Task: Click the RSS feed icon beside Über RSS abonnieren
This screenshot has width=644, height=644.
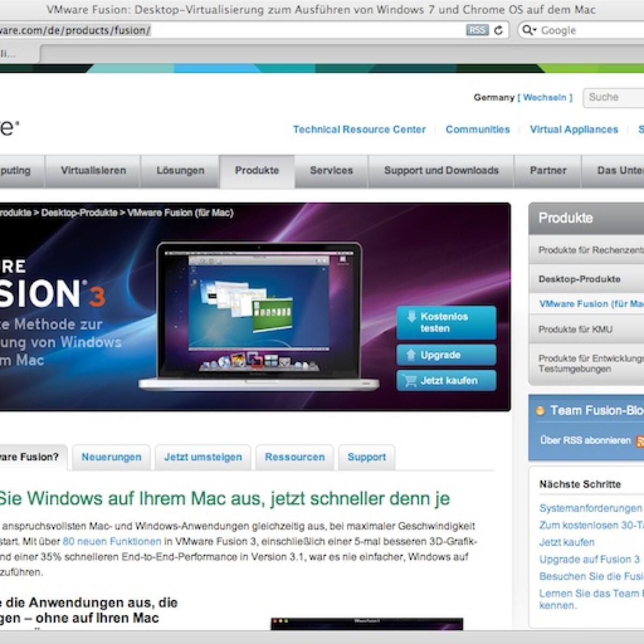Action: click(x=640, y=441)
